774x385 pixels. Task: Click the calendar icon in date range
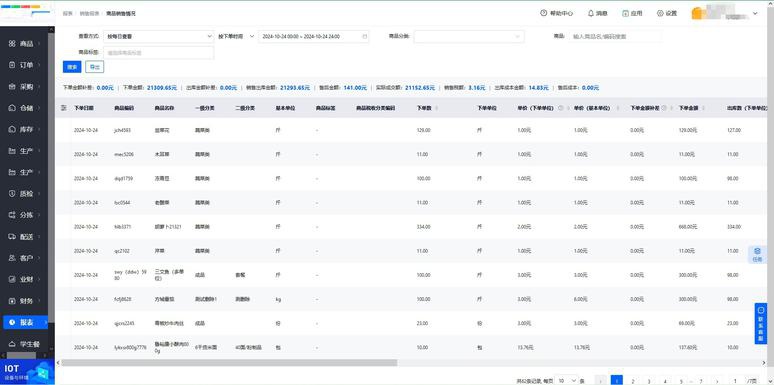coord(365,37)
